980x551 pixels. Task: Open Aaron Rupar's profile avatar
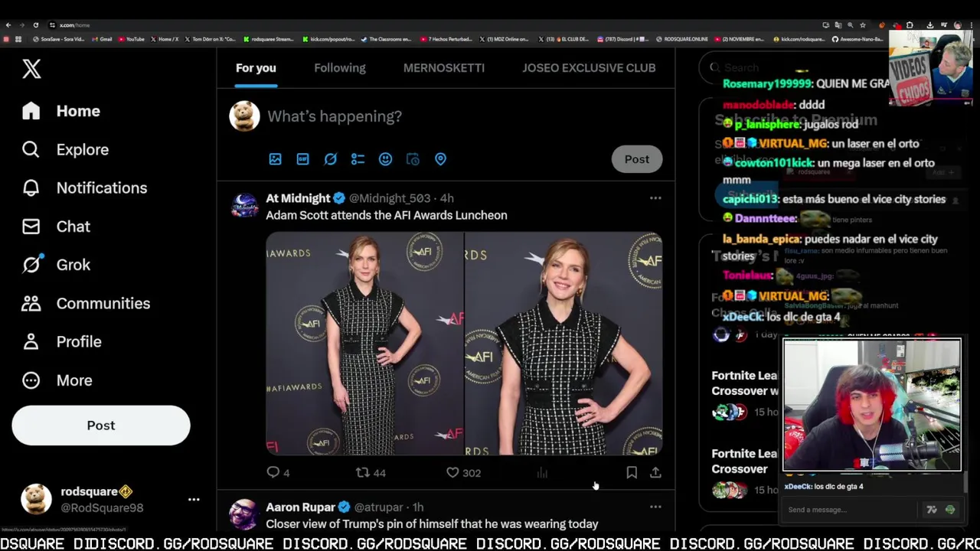[x=244, y=514]
